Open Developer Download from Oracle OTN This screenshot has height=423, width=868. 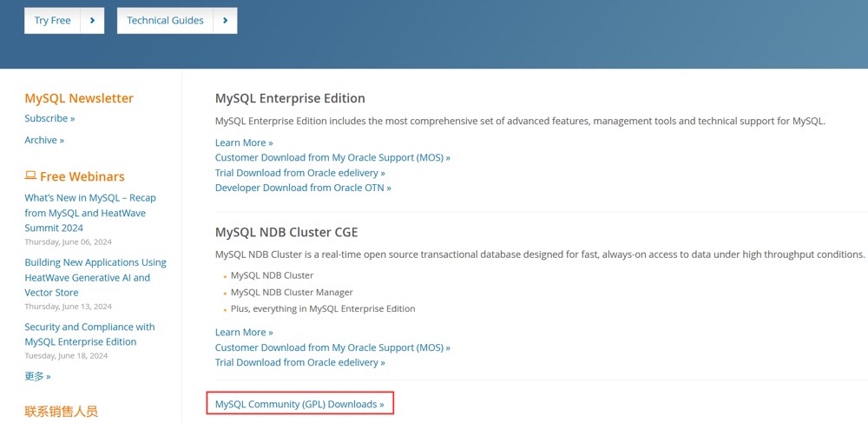click(x=303, y=188)
